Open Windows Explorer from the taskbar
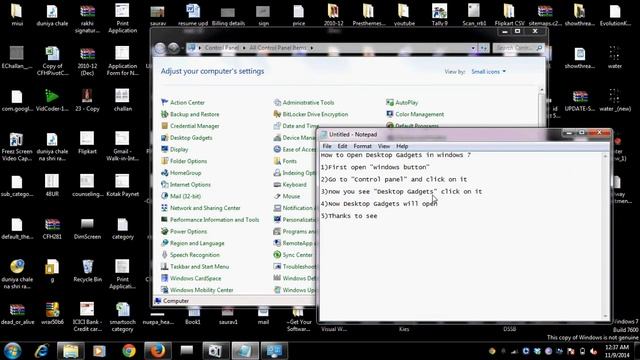Screen dimensions: 640x360 (71, 351)
